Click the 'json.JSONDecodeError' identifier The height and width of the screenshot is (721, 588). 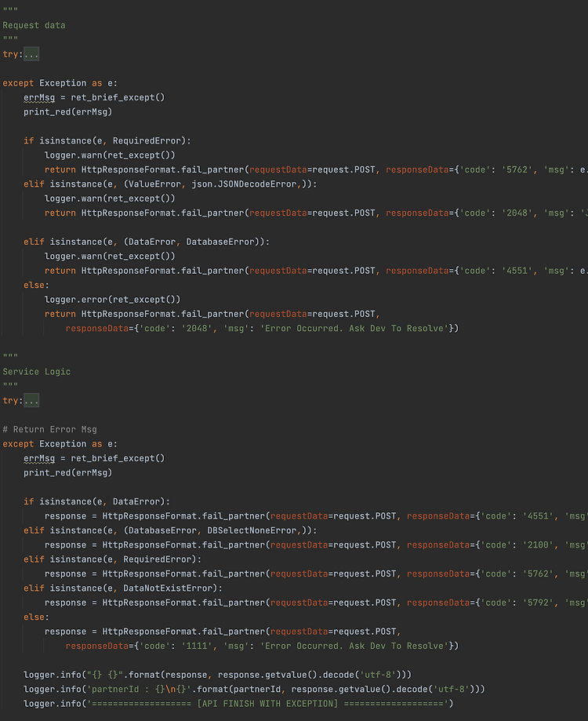coord(244,184)
